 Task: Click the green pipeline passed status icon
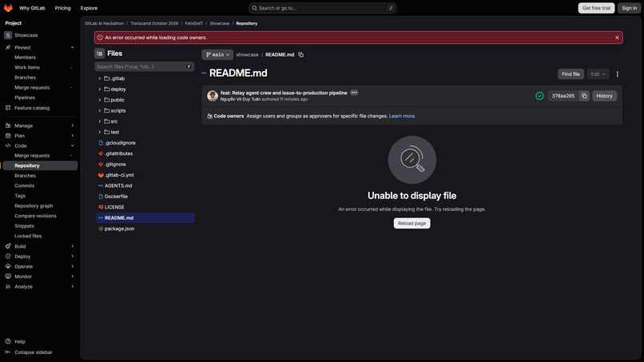tap(539, 96)
